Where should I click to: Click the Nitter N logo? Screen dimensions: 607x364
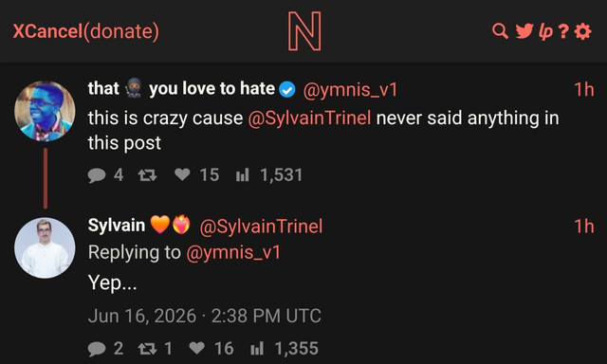(x=304, y=31)
